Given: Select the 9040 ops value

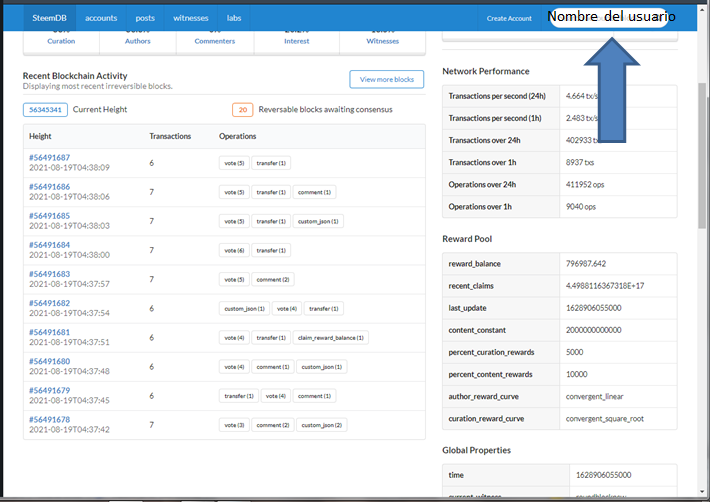Looking at the screenshot, I should pos(581,206).
